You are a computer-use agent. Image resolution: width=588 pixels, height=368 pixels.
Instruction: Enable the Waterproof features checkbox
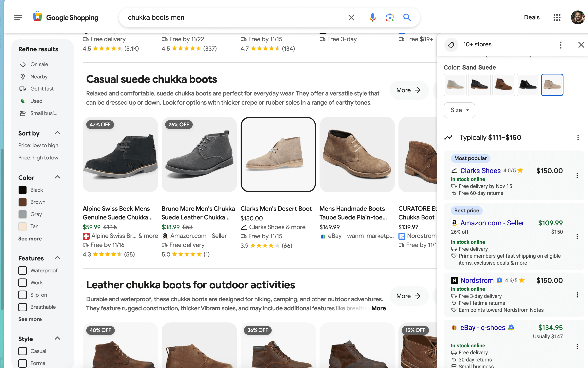tap(22, 271)
